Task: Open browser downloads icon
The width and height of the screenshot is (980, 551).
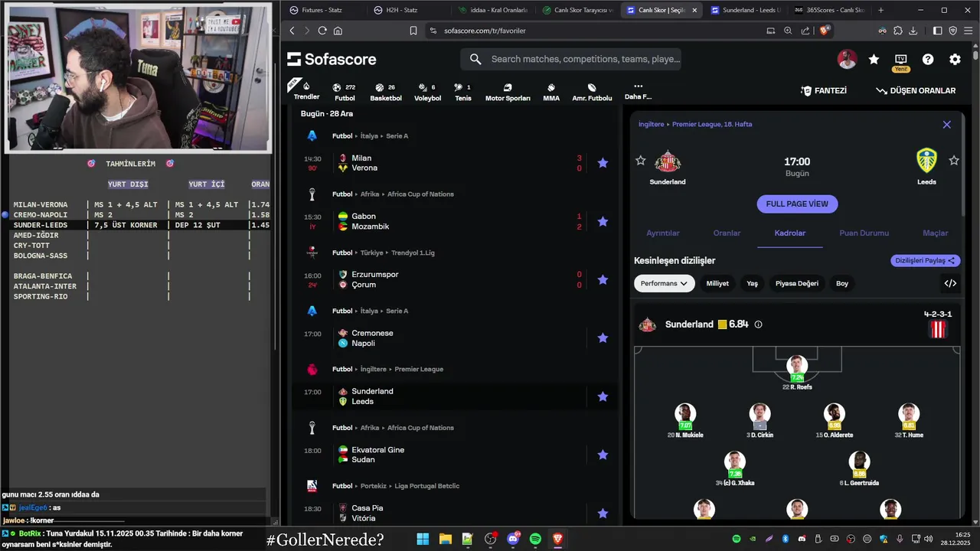Action: point(913,31)
